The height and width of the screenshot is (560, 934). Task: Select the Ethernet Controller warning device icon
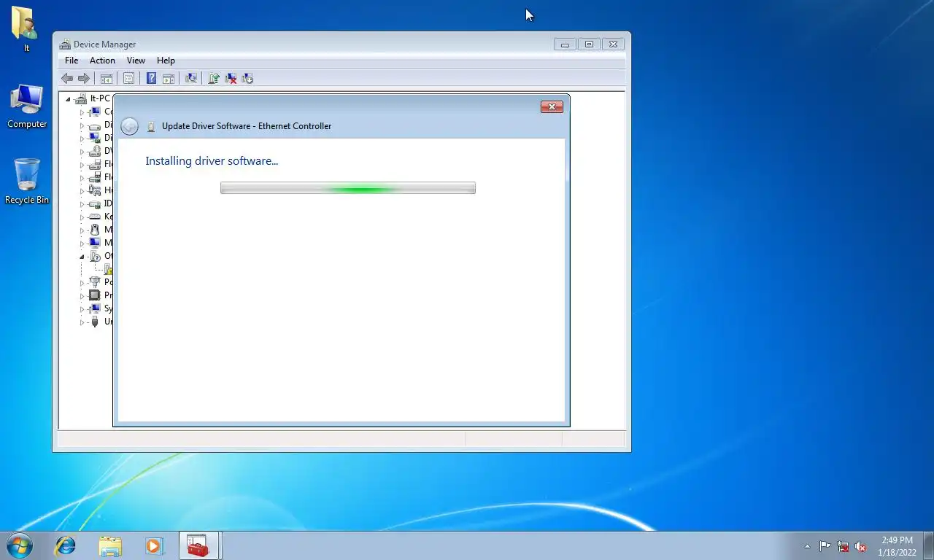point(108,269)
